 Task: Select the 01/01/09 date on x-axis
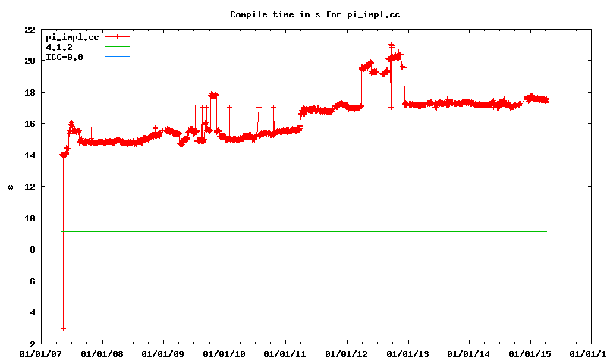tap(162, 353)
